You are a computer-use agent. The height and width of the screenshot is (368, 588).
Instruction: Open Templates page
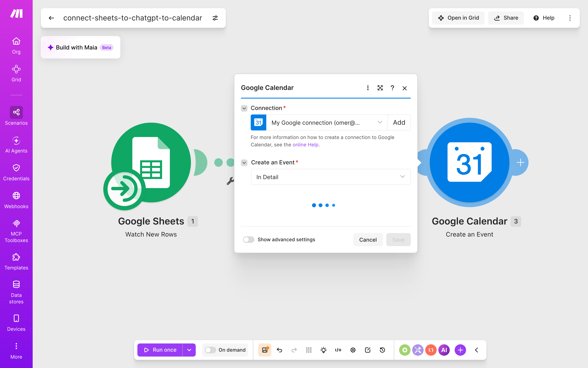pyautogui.click(x=16, y=262)
